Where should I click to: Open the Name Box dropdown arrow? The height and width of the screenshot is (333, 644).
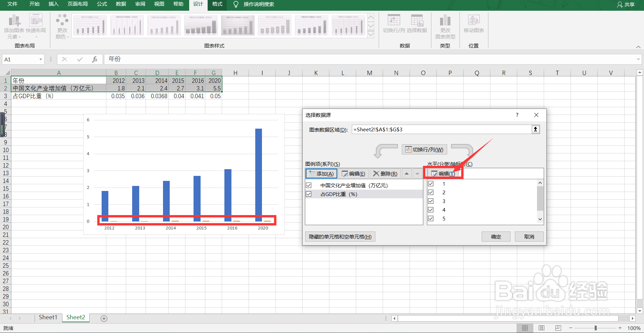41,59
